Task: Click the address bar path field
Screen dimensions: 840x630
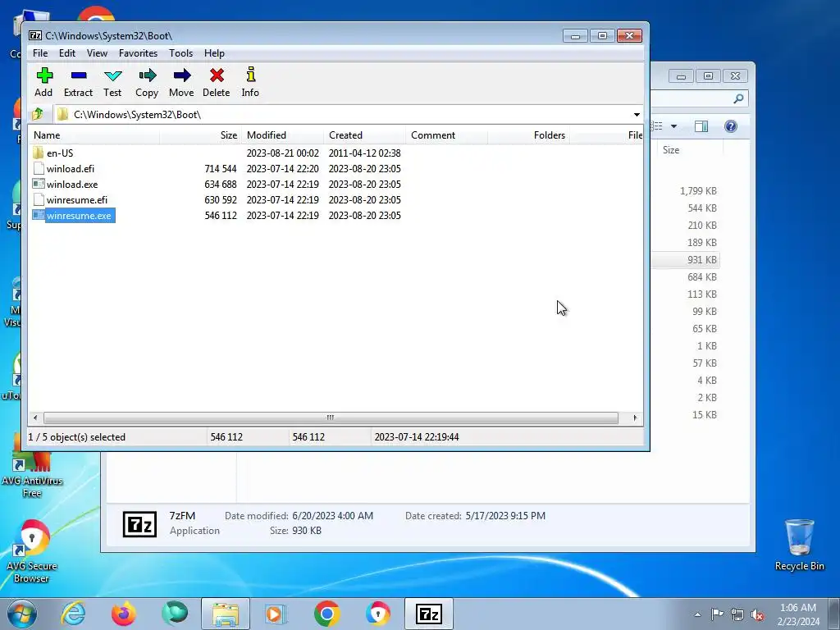Action: point(343,115)
